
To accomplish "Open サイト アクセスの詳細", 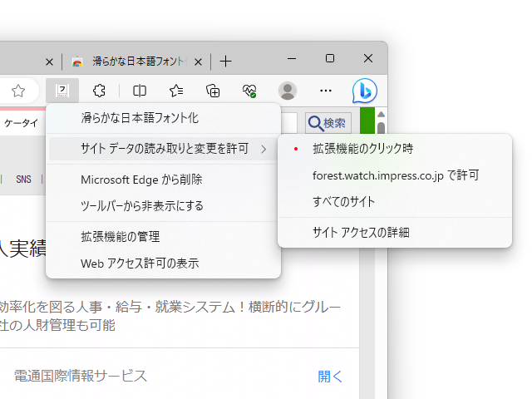I will click(x=395, y=233).
